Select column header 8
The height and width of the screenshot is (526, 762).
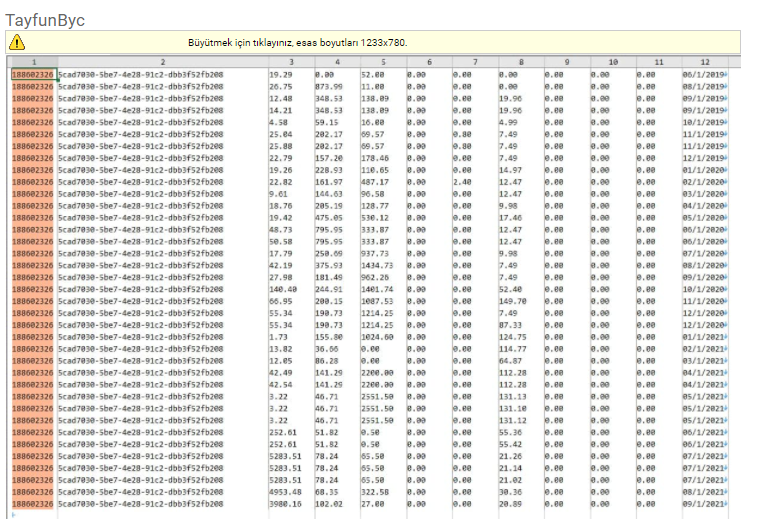(x=521, y=62)
